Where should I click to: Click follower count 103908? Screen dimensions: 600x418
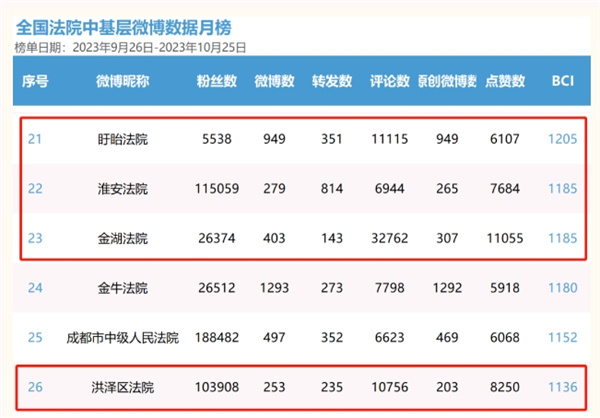point(217,387)
